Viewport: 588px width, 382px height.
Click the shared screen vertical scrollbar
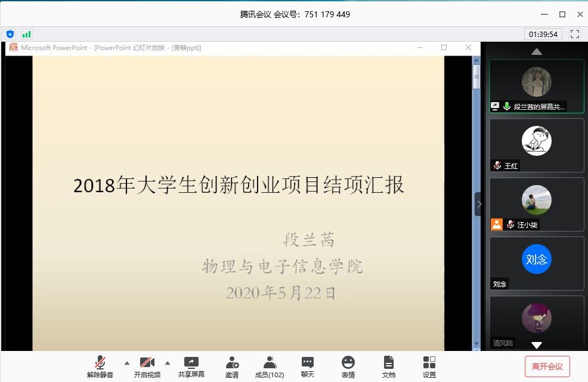click(476, 203)
